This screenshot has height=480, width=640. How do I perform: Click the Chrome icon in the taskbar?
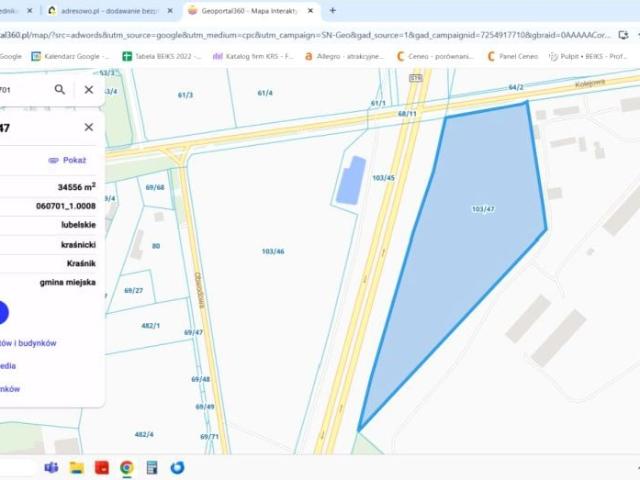tap(127, 467)
